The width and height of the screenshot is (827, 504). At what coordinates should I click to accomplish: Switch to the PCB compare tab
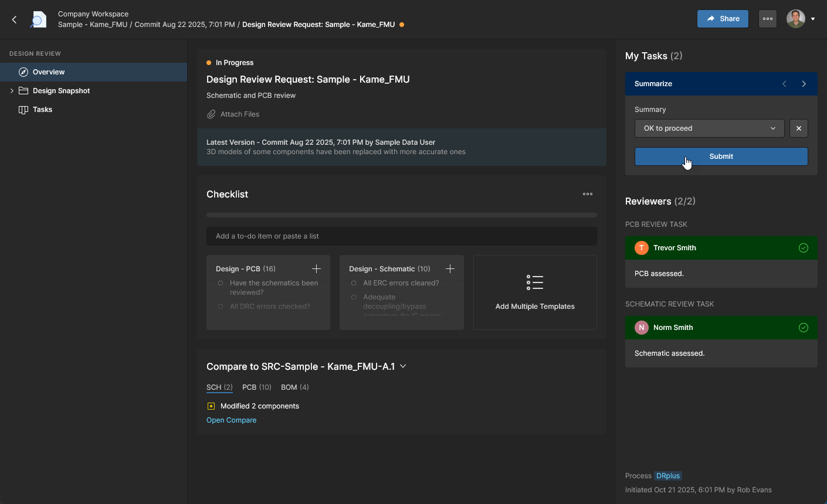click(256, 387)
